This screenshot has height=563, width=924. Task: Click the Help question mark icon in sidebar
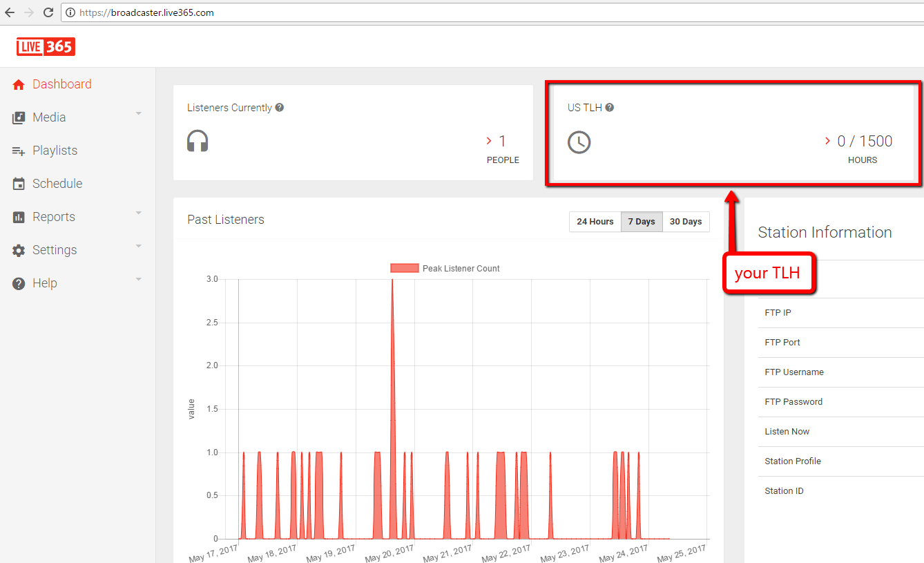pyautogui.click(x=19, y=283)
